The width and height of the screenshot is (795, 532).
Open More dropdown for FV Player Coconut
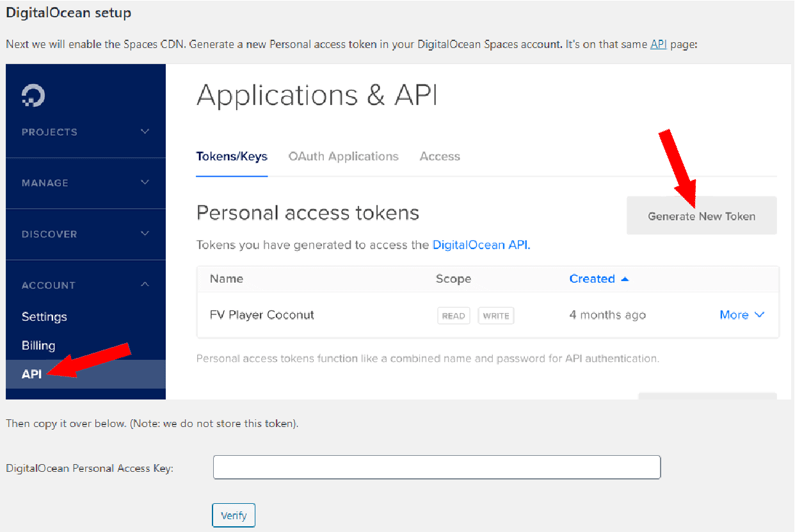[x=742, y=315]
